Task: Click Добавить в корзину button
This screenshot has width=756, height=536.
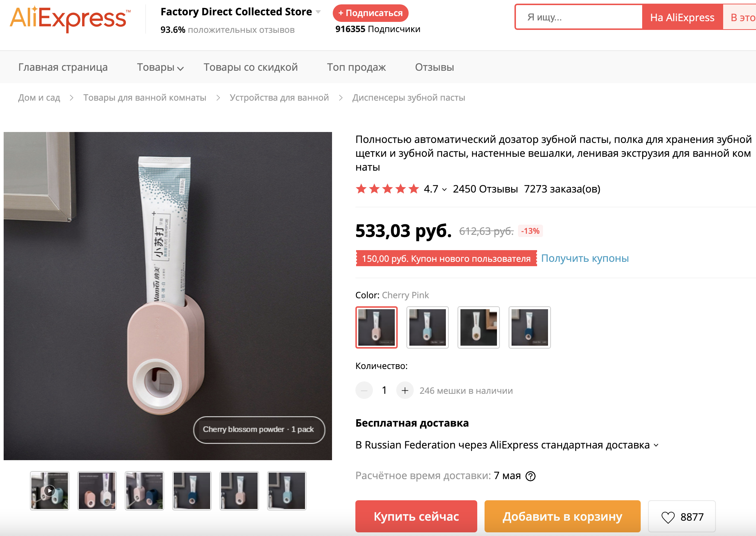Action: pyautogui.click(x=562, y=516)
